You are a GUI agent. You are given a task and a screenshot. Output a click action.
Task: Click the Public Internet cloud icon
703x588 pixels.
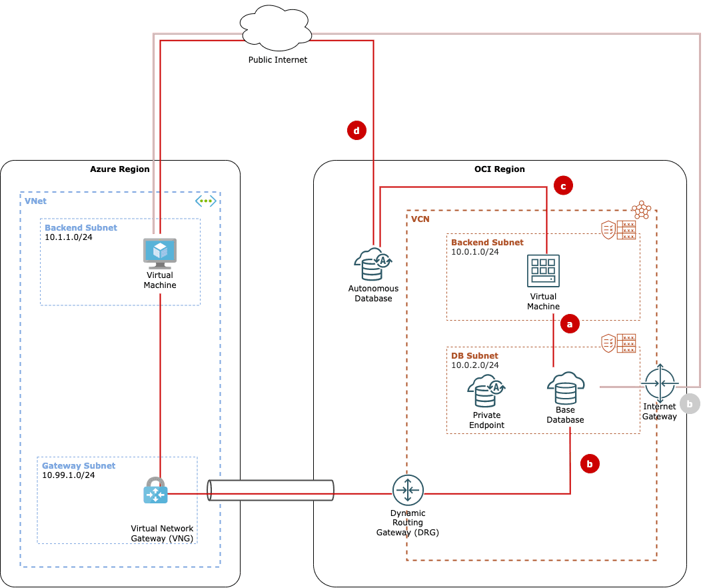tap(276, 28)
